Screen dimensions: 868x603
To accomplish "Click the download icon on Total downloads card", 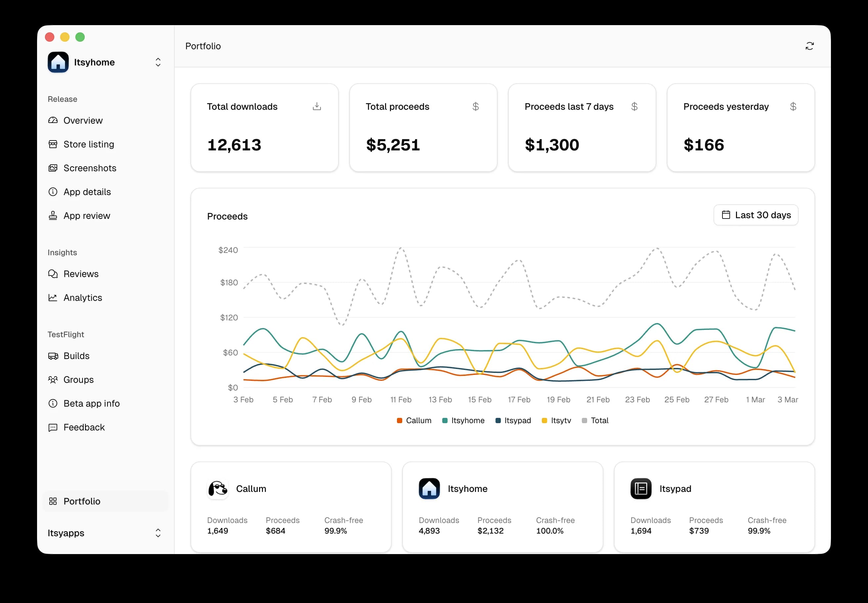I will tap(317, 106).
